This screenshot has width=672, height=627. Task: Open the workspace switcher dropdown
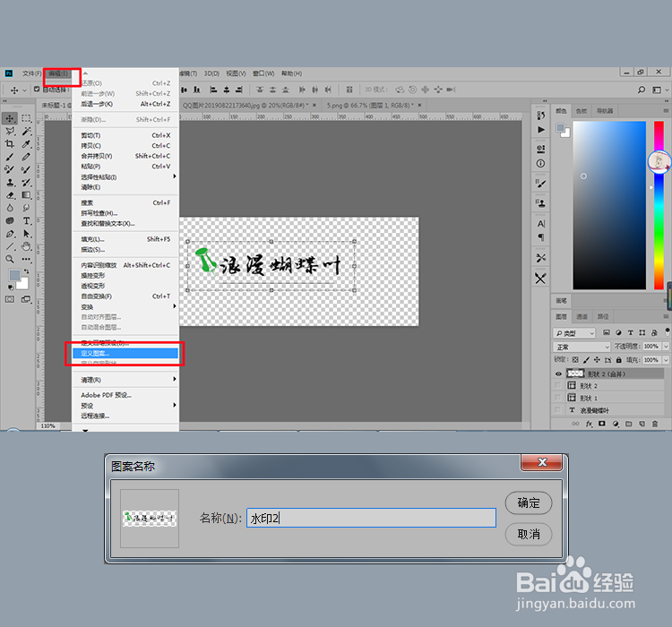[660, 90]
